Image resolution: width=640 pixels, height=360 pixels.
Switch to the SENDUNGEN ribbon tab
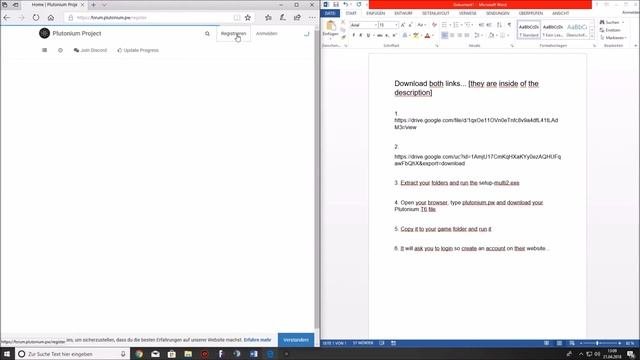(x=498, y=13)
